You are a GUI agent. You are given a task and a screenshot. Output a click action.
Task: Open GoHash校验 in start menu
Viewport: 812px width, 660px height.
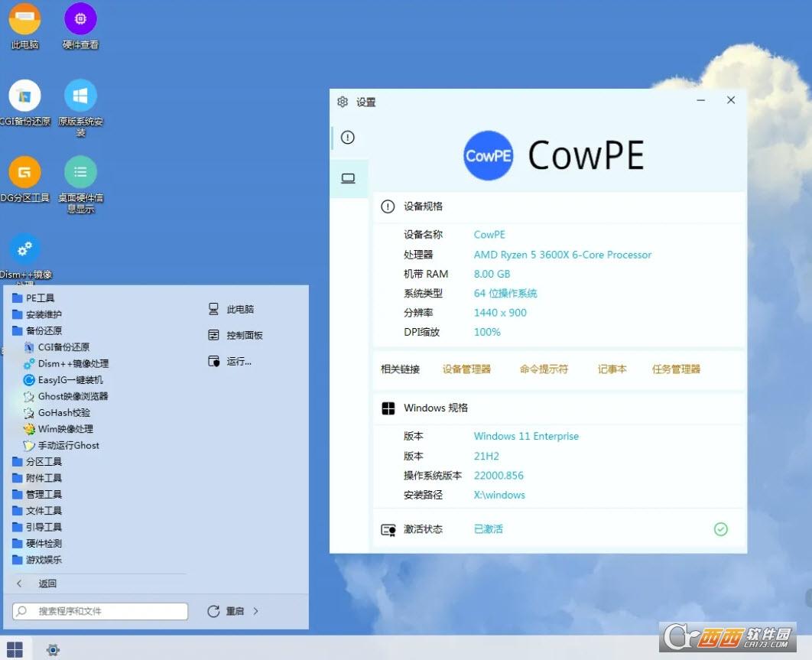point(57,413)
